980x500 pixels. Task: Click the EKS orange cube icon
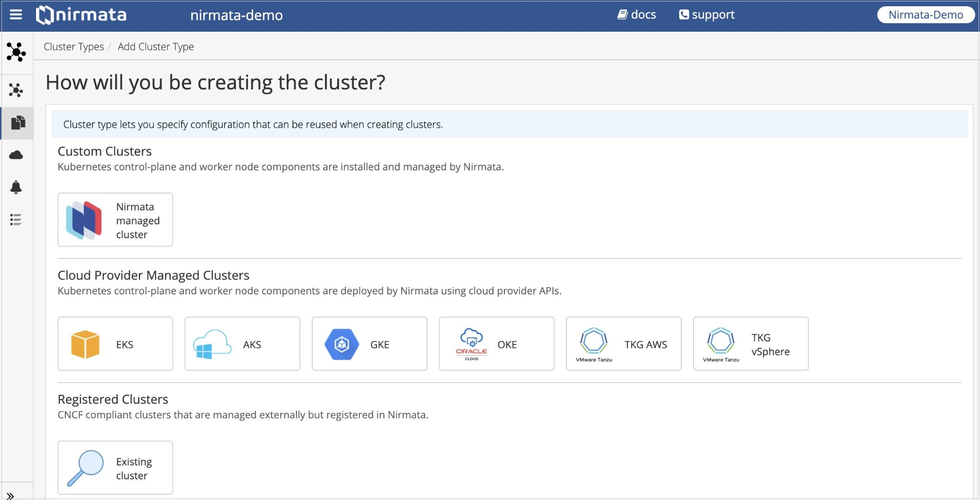point(85,344)
